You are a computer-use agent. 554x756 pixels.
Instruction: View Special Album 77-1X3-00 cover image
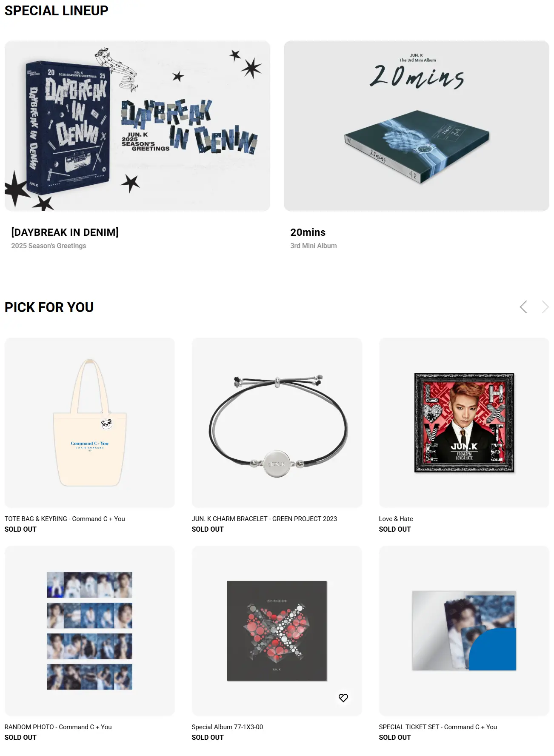tap(277, 631)
